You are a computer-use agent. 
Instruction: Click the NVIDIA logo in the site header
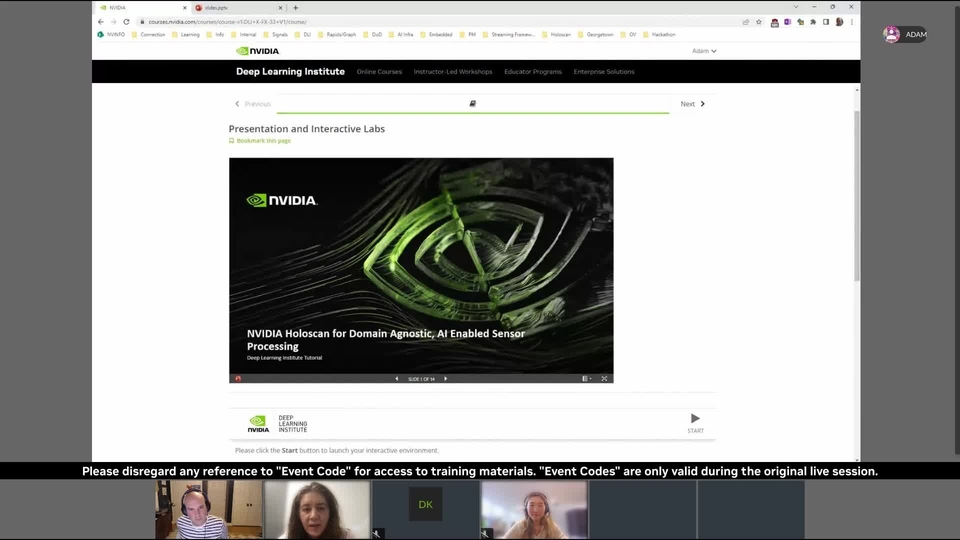click(x=258, y=51)
